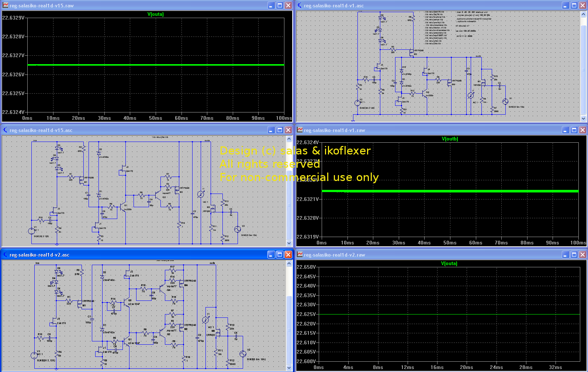Close the reg-salasiko-real1d-v1.asc window
Viewport: 588px width, 372px height.
[582, 6]
